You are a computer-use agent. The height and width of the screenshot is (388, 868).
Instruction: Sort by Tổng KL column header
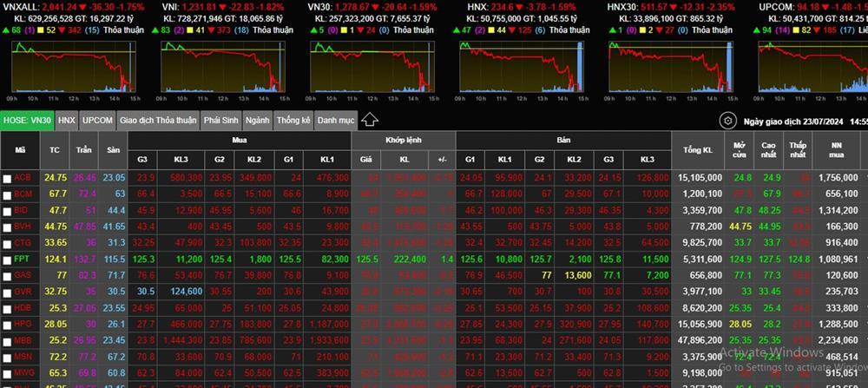[x=702, y=151]
